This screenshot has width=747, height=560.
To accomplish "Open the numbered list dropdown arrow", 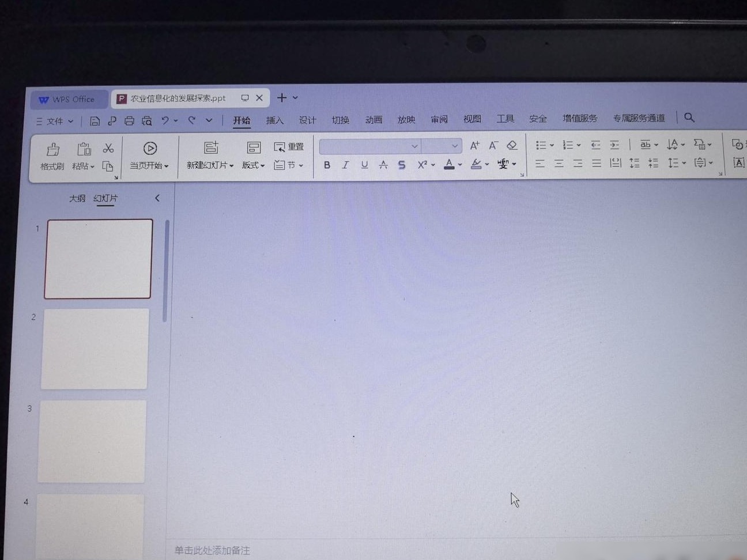I will 579,145.
